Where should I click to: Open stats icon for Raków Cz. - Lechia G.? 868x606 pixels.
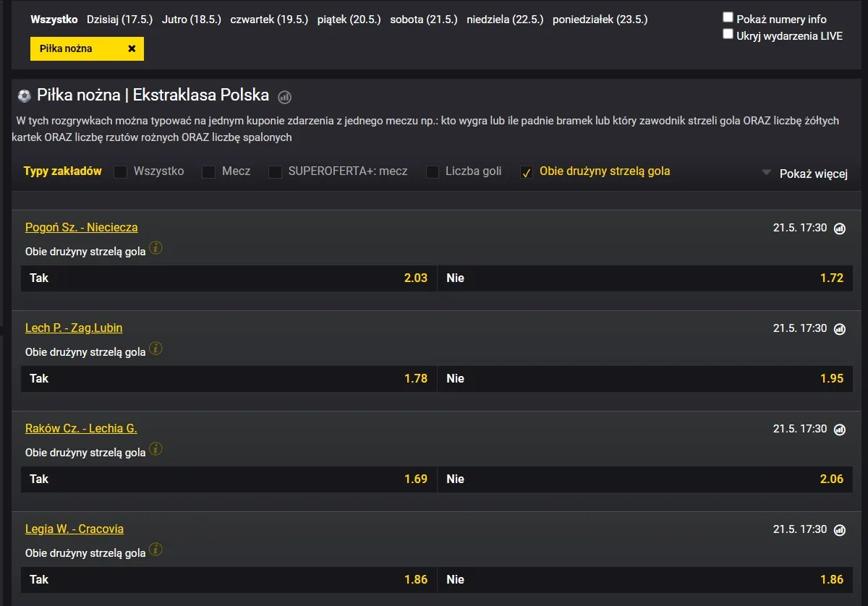tap(840, 430)
